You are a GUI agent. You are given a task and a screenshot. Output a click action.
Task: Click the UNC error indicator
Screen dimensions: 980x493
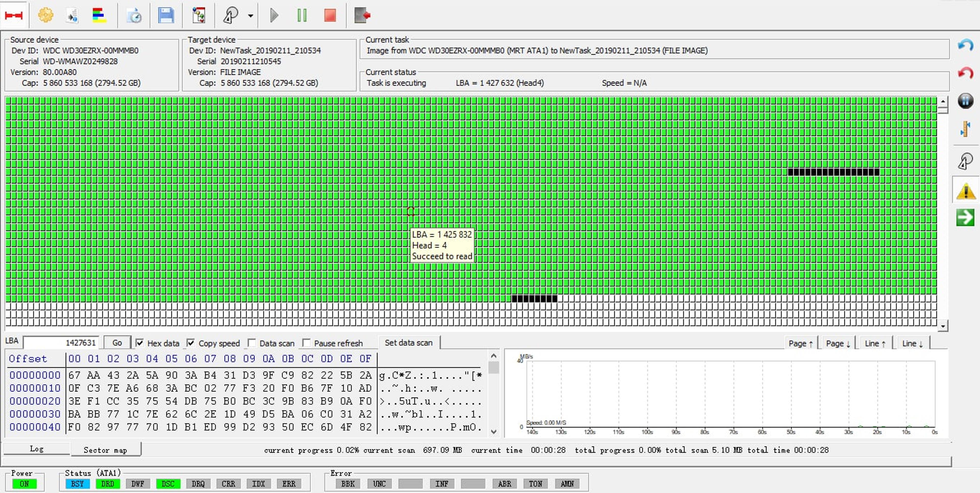click(x=379, y=484)
